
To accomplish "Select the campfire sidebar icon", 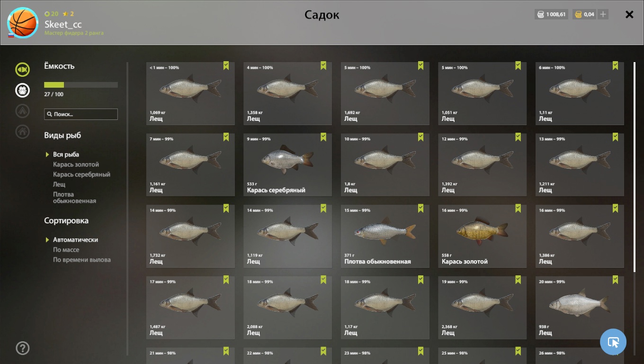I will (x=22, y=111).
